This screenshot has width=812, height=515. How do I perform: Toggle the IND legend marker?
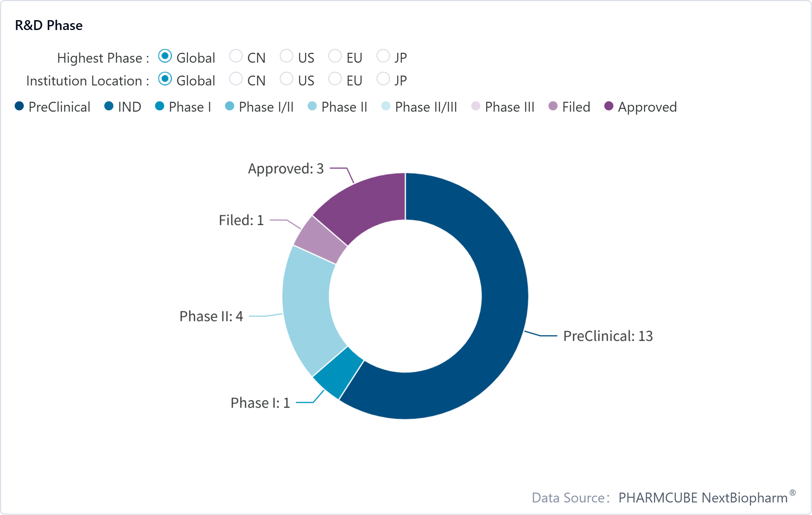(x=109, y=106)
